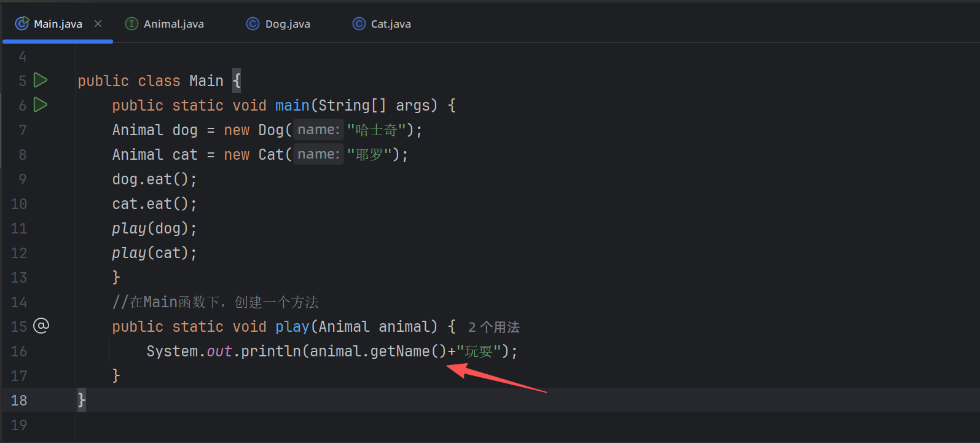
Task: Click the name: hint in Dog constructor
Action: click(x=318, y=130)
